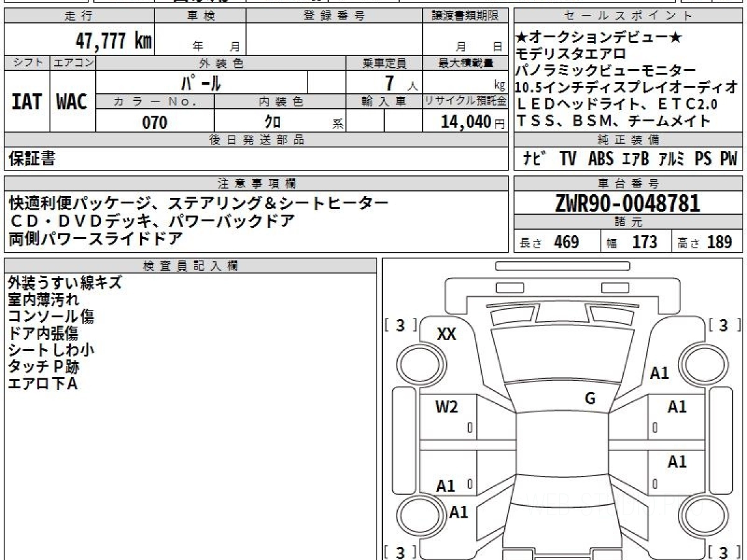
Task: Click the 車検 header cell
Action: (200, 16)
